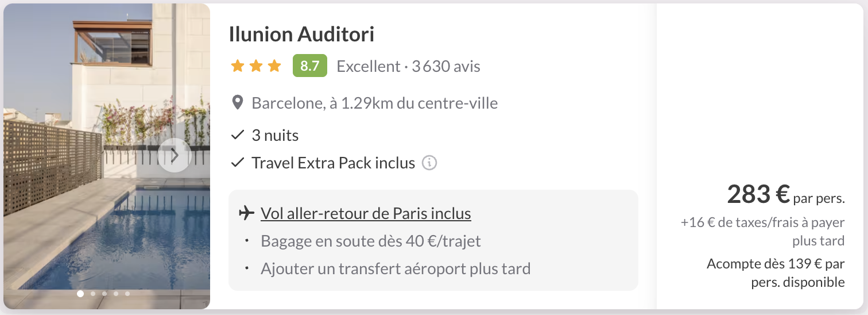This screenshot has width=868, height=315.
Task: Click the checkmark next to 3 nuits
Action: [x=238, y=136]
